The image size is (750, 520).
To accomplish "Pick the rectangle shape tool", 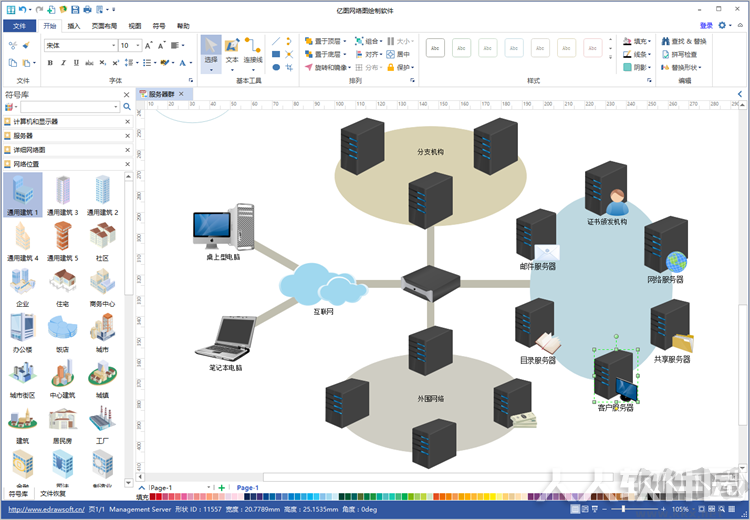I will click(276, 54).
